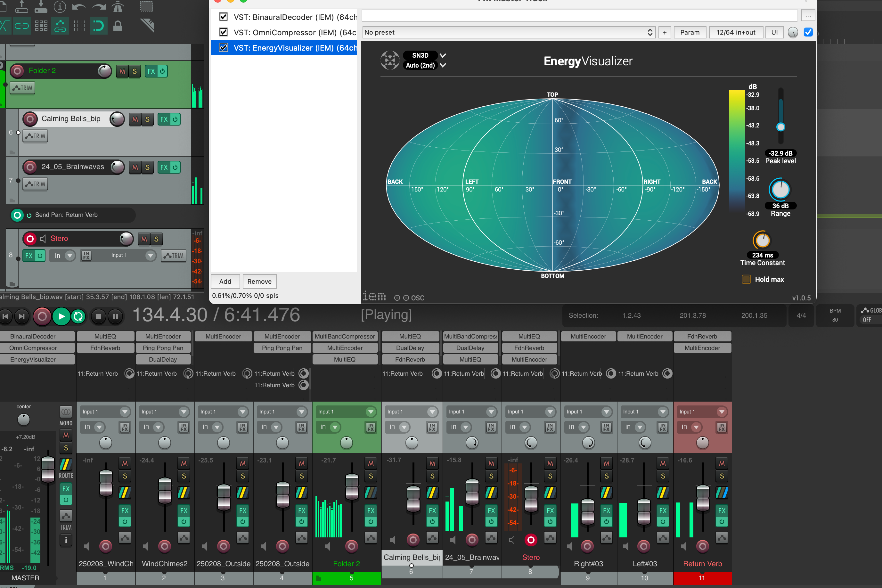Screen dimensions: 882x588
Task: Open TRIM envelope button on Folder 2 track
Action: [23, 88]
